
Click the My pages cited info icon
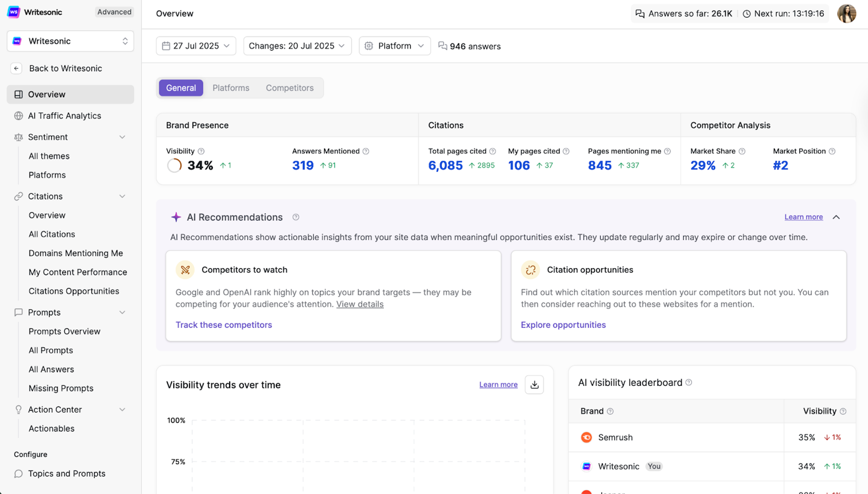click(566, 151)
